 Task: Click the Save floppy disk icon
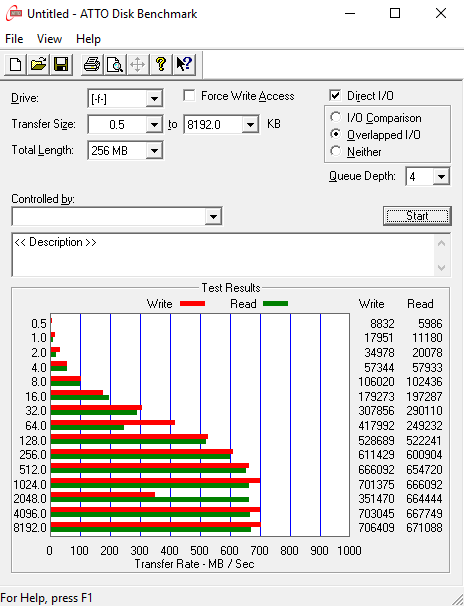click(61, 64)
